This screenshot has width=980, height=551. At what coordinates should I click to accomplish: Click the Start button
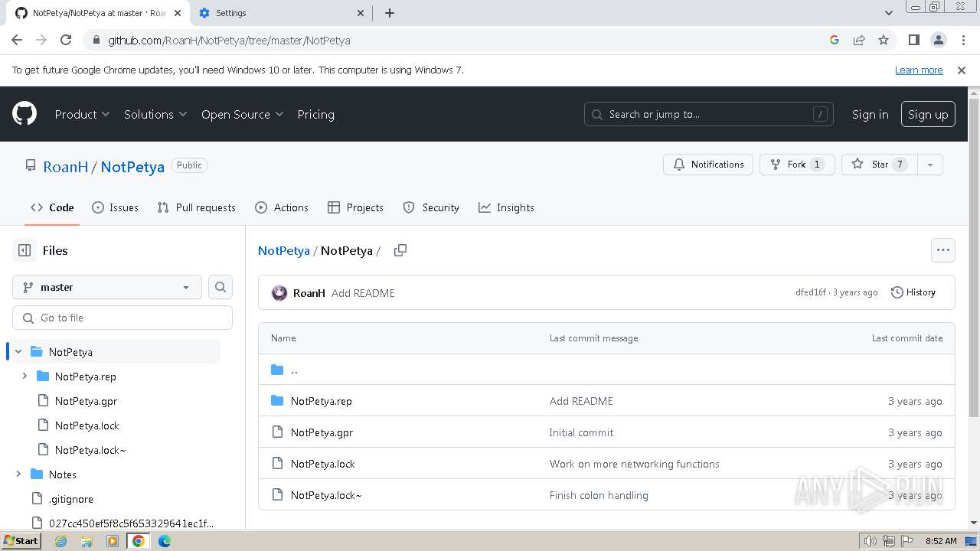(21, 541)
